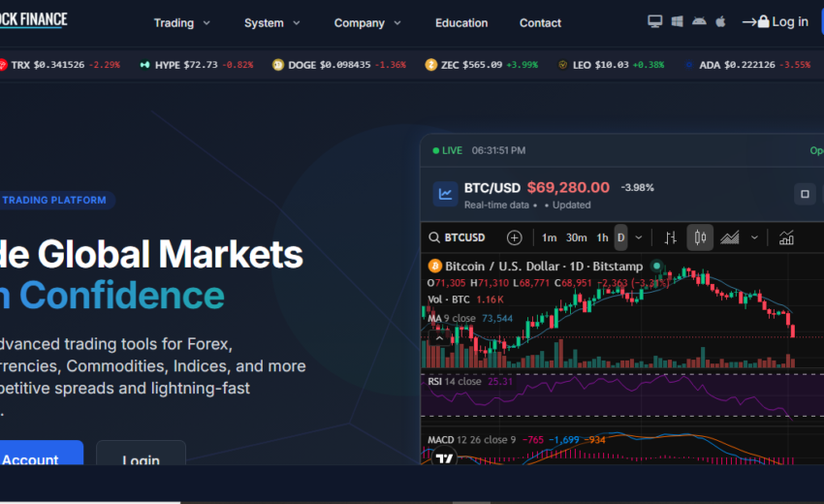
Task: Switch to candlestick chart style
Action: [x=700, y=237]
